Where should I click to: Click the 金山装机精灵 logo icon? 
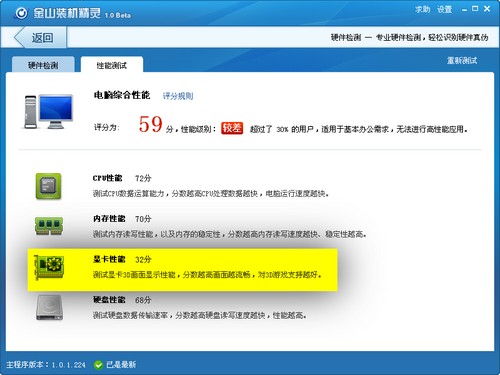point(21,13)
